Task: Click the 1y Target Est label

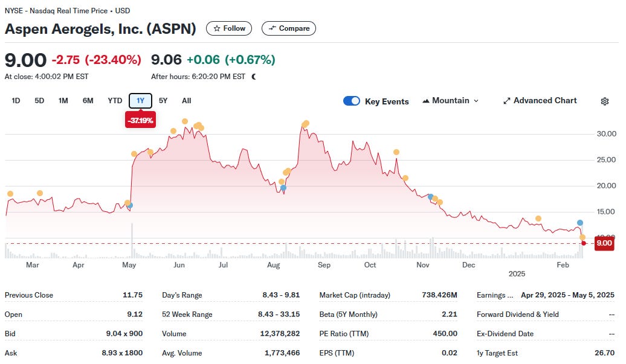Action: pyautogui.click(x=497, y=353)
